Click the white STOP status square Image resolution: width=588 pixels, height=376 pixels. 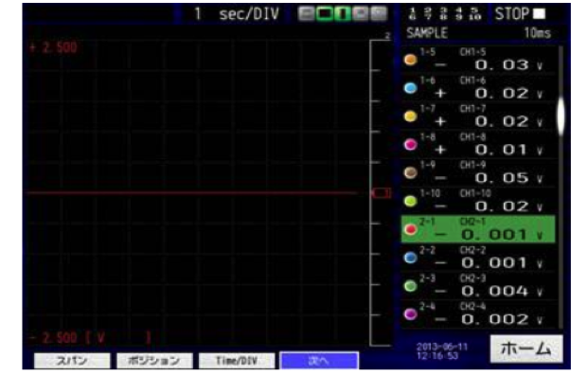click(540, 14)
